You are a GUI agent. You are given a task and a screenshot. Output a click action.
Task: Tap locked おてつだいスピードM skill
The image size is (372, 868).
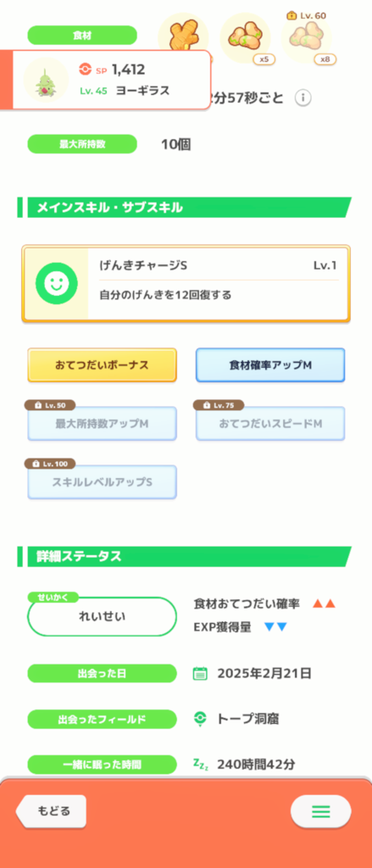(x=270, y=424)
